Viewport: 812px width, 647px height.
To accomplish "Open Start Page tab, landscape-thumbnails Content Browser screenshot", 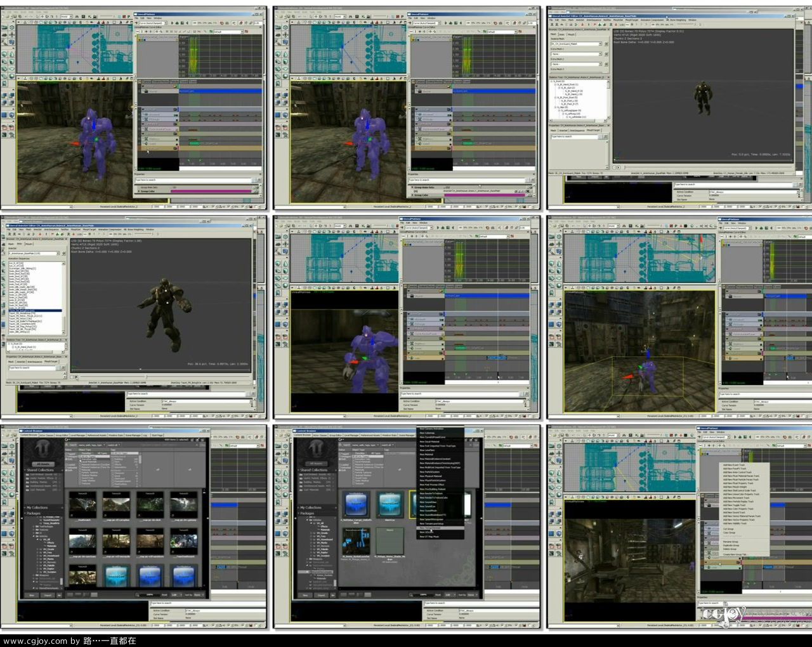I will click(x=157, y=435).
